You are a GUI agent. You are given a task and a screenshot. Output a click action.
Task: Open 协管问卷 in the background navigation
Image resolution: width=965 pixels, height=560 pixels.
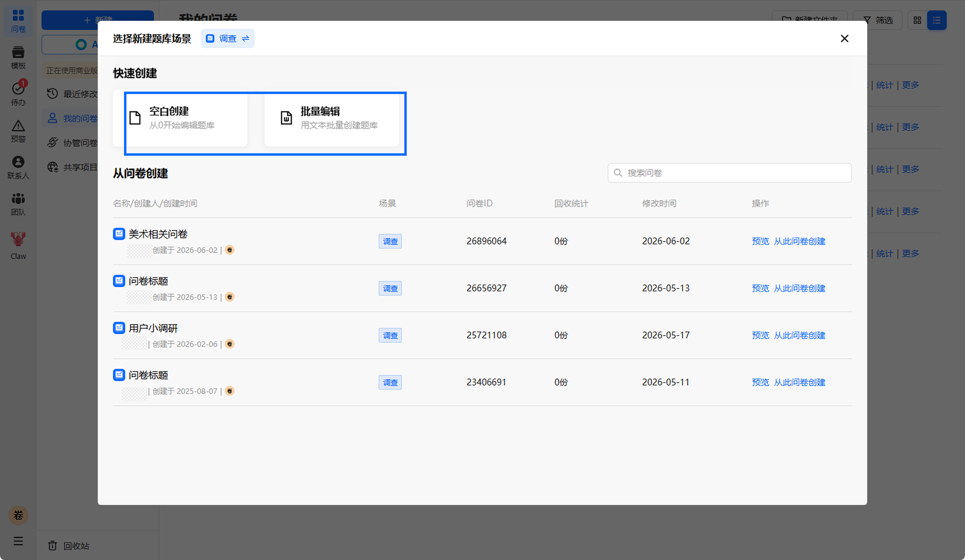click(72, 143)
